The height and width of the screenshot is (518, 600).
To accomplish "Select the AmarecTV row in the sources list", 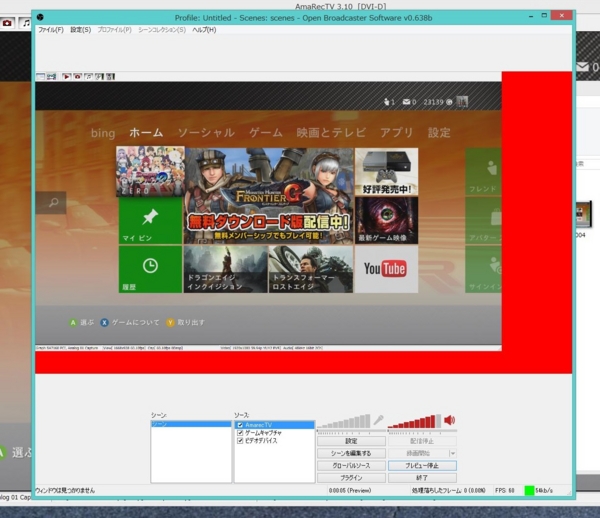I will 274,425.
